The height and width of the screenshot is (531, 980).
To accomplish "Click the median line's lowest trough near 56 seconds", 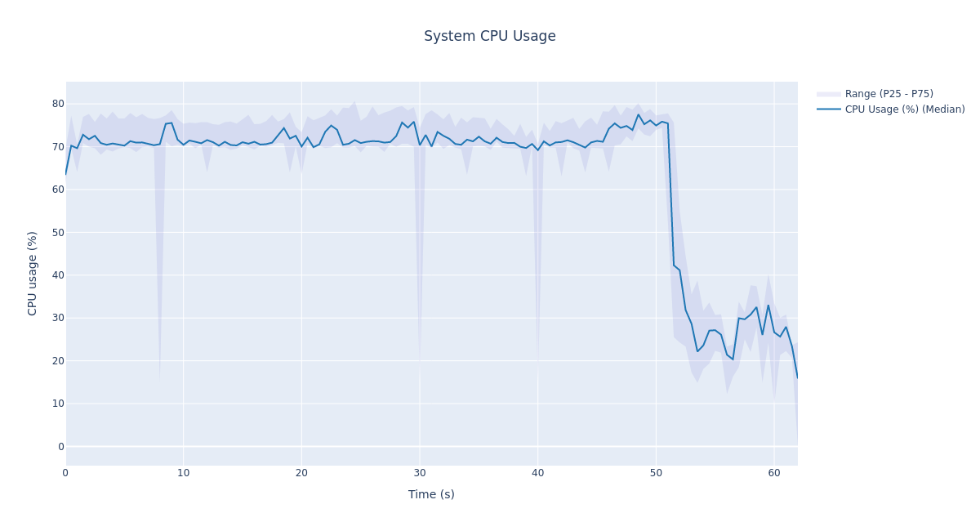I will (x=733, y=359).
